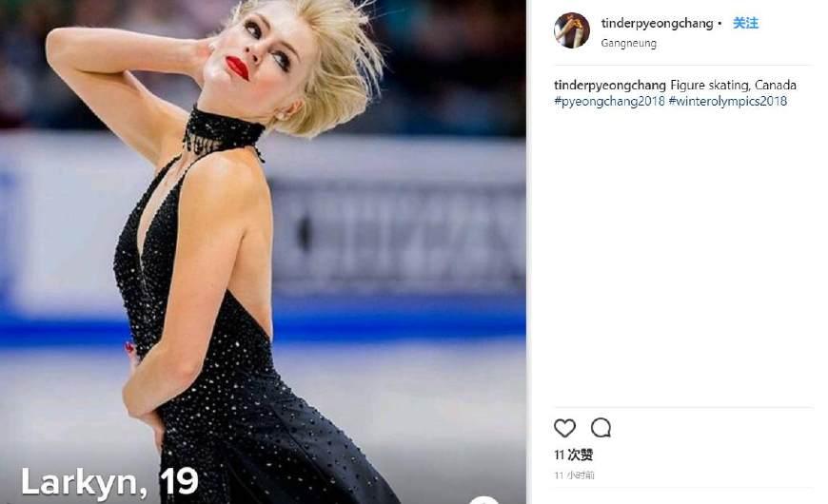Open comments via the speech bubble icon
828x504 pixels.
[x=601, y=428]
